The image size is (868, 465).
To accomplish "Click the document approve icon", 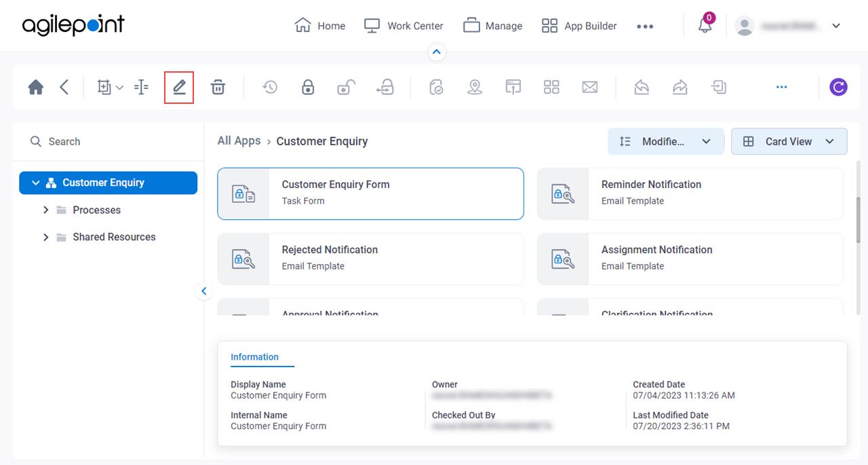I will [437, 87].
